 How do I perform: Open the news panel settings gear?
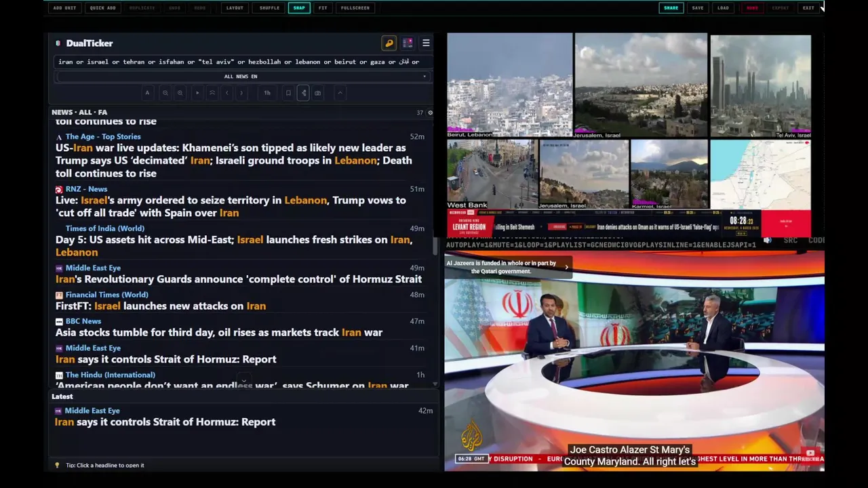coord(430,113)
